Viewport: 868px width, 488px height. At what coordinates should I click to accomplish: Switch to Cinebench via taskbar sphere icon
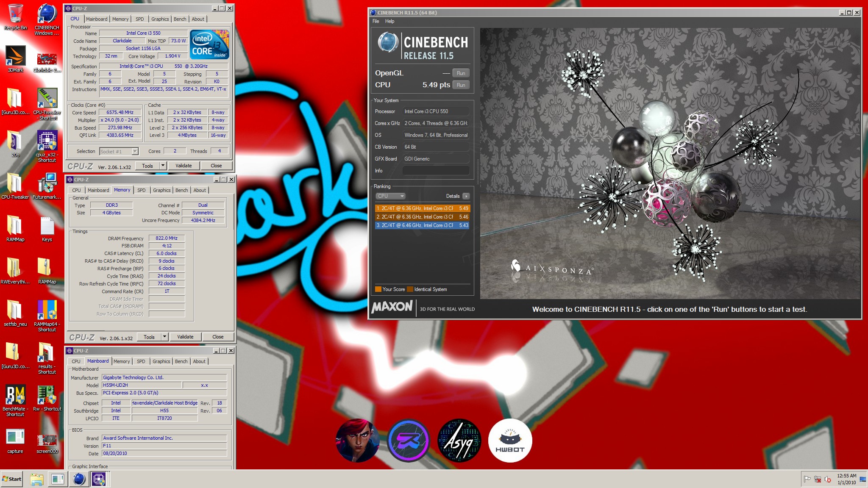point(79,479)
